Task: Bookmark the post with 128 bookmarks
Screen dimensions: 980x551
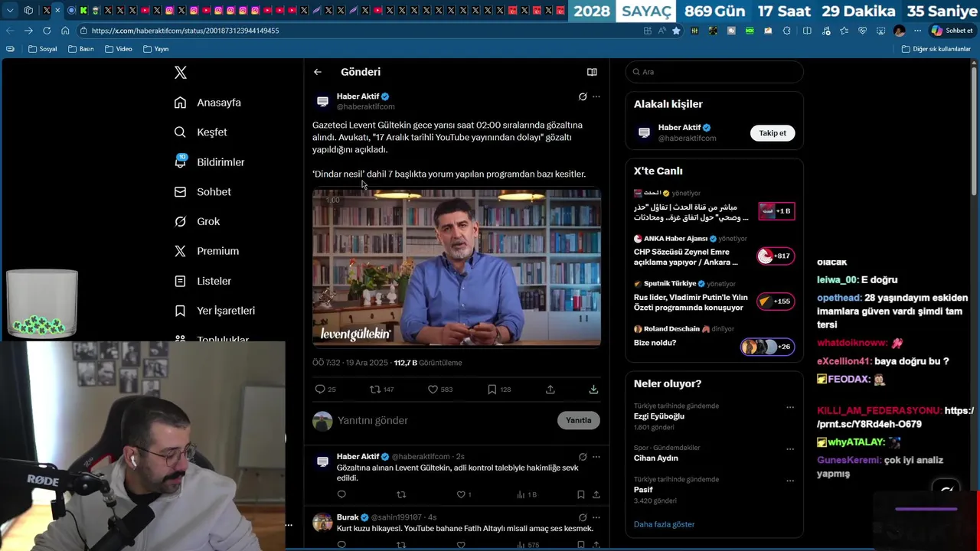Action: [499, 390]
